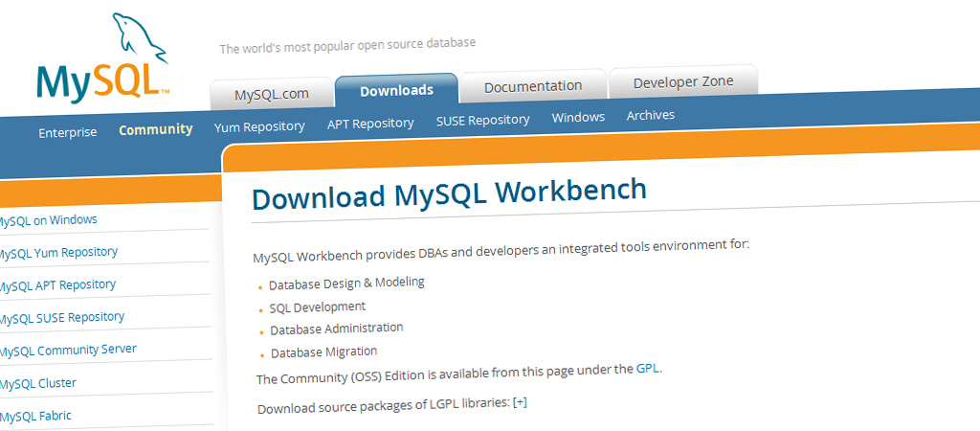Go to APT Repository in the top navigation bar

[x=370, y=124]
